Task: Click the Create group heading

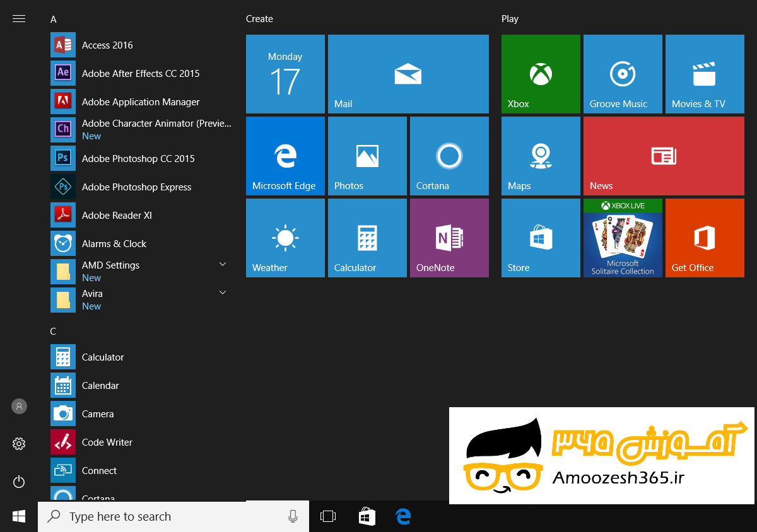Action: (259, 19)
